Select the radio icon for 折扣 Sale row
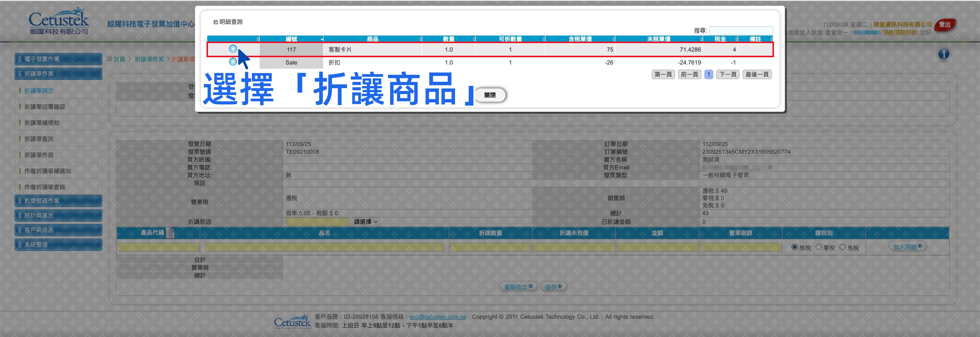This screenshot has width=980, height=337. (233, 62)
